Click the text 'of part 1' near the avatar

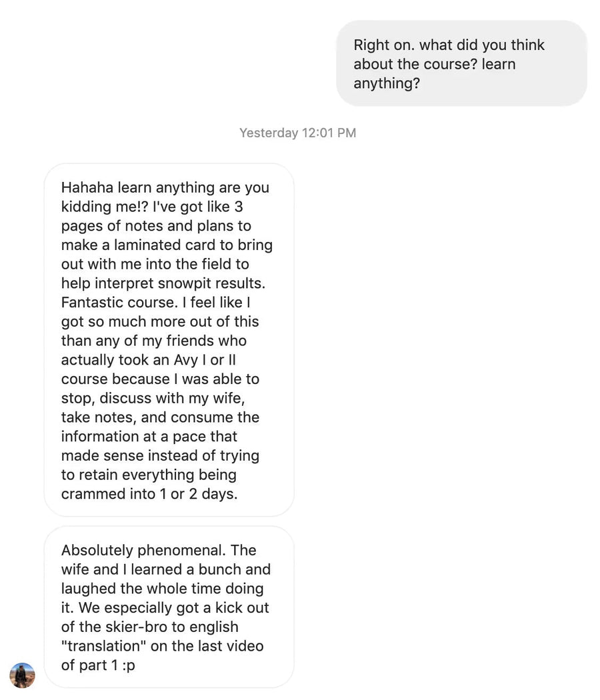pyautogui.click(x=89, y=665)
